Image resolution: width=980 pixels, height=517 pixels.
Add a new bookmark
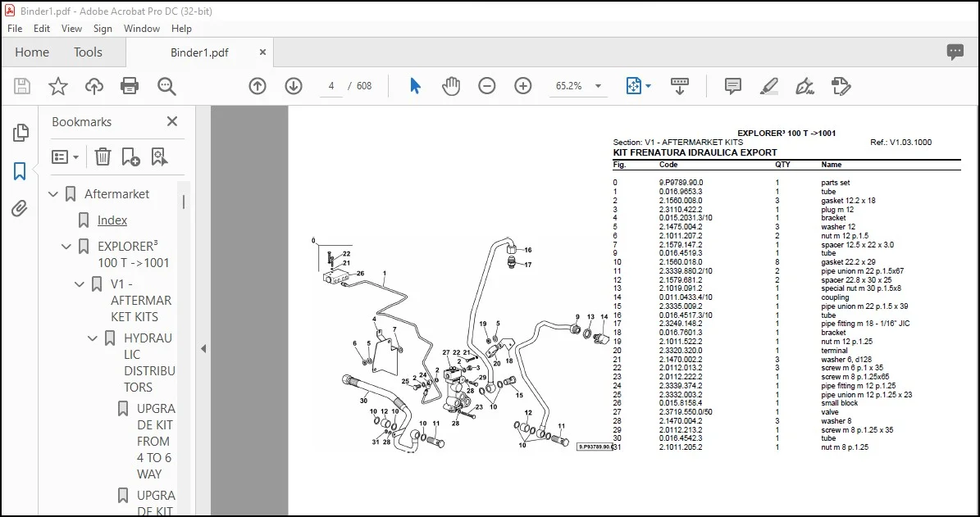[x=130, y=156]
